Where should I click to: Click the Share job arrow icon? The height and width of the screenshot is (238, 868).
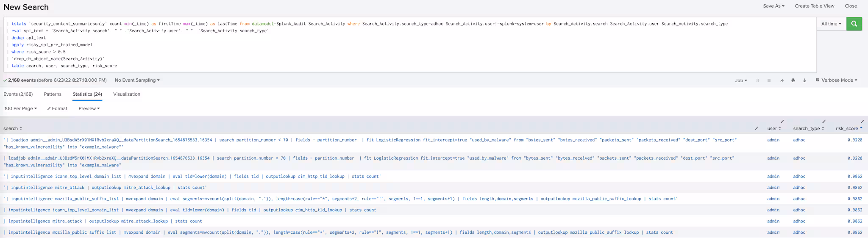point(782,80)
